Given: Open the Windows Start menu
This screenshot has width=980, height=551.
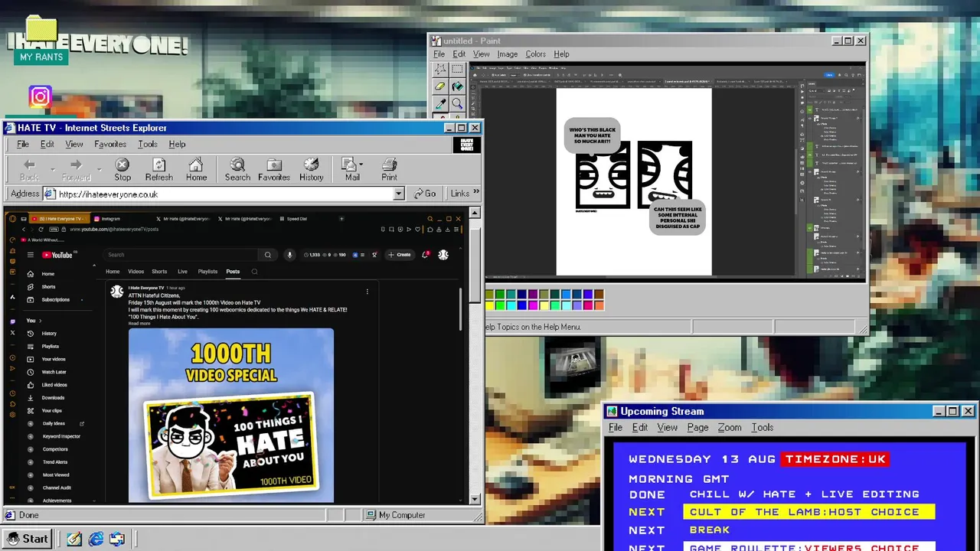Looking at the screenshot, I should coord(28,539).
